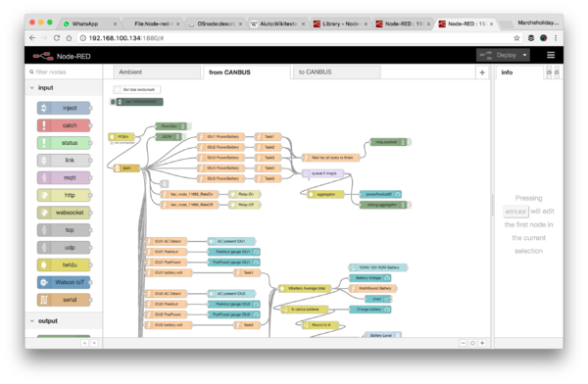Select the status node in the palette
The image size is (588, 384).
click(x=64, y=143)
